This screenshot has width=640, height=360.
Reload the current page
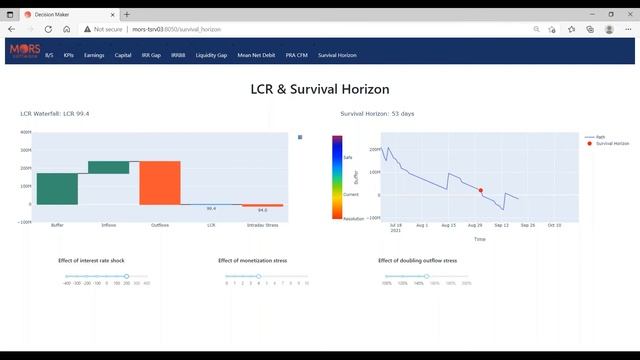tap(48, 29)
